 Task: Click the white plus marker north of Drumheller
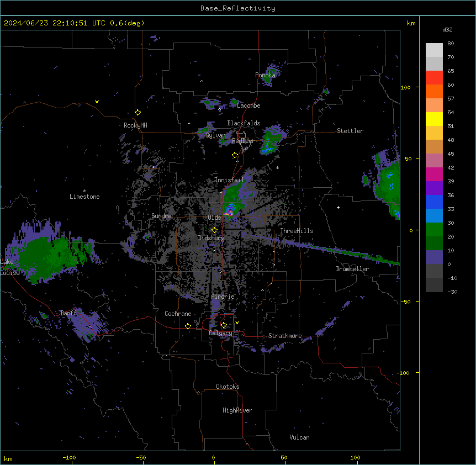[x=338, y=207]
